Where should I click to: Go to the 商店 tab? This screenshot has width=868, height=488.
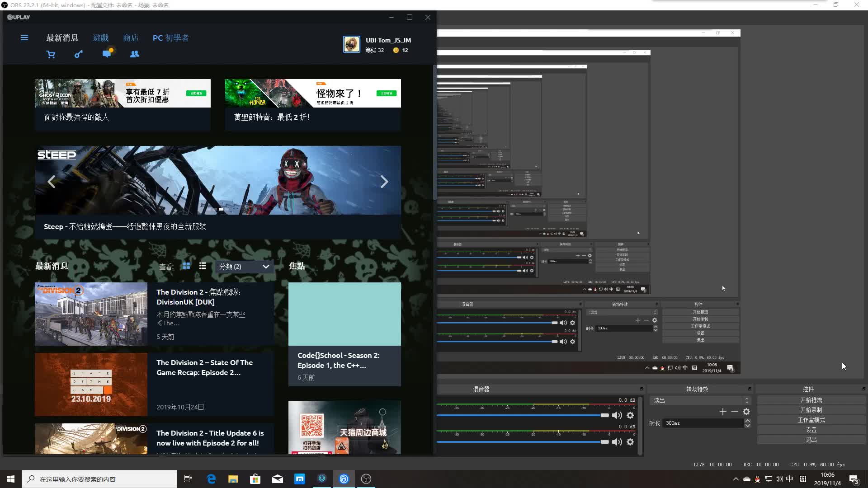click(x=131, y=38)
